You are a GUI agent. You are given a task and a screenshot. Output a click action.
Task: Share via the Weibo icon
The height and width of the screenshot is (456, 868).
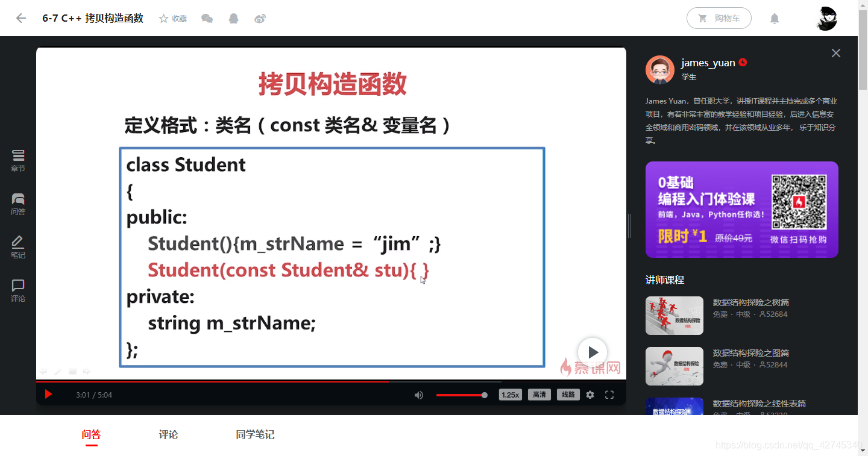(260, 19)
